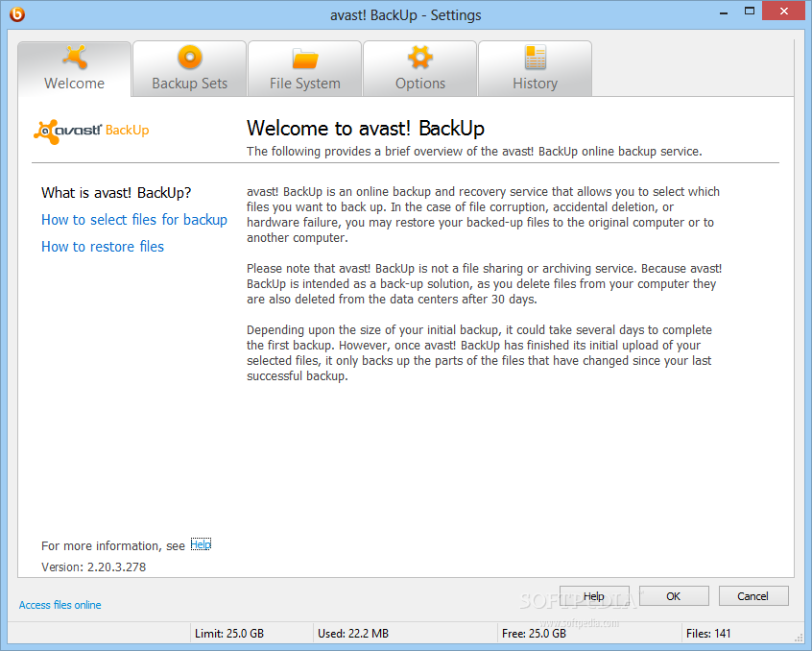This screenshot has width=812, height=651.
Task: Confirm with the OK button
Action: click(674, 596)
